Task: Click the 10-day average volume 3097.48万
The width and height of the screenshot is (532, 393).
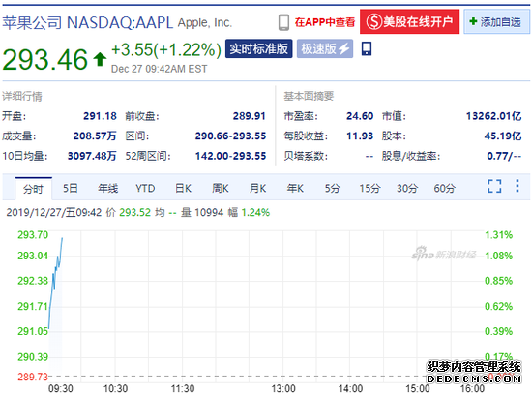Action: click(x=92, y=156)
